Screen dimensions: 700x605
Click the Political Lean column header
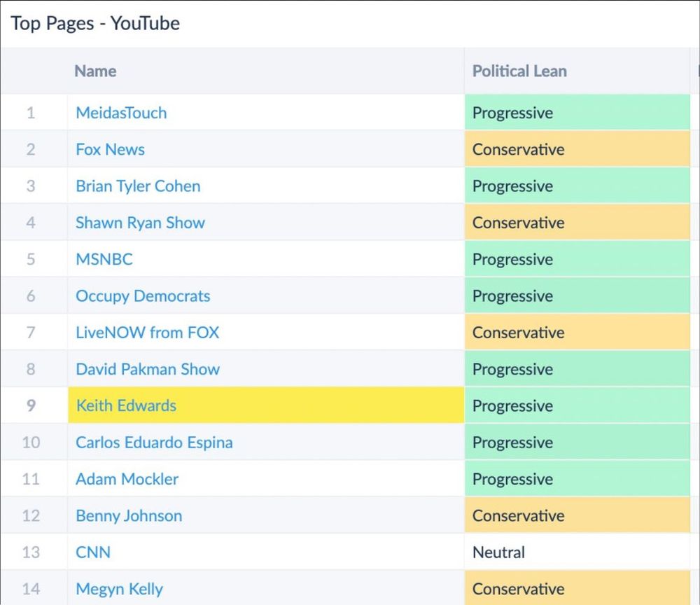[519, 71]
